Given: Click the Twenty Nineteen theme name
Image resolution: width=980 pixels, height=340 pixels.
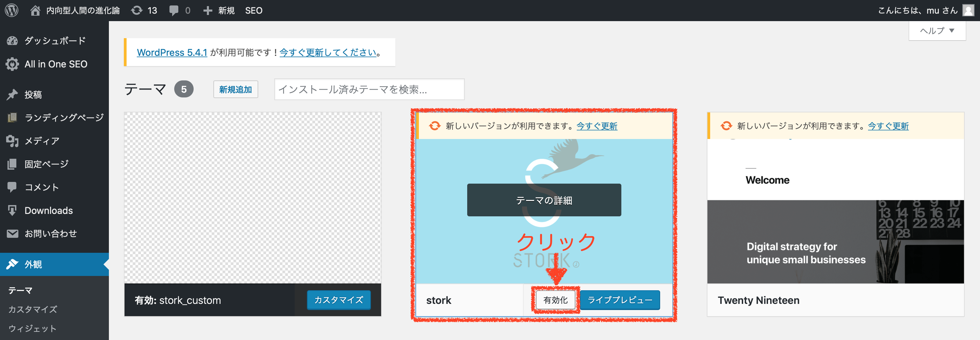Looking at the screenshot, I should 758,300.
